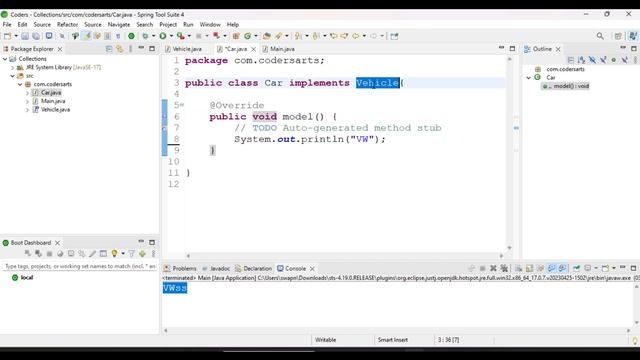Click the Save All toolbar icon
The height and width of the screenshot is (360, 640).
click(x=36, y=36)
